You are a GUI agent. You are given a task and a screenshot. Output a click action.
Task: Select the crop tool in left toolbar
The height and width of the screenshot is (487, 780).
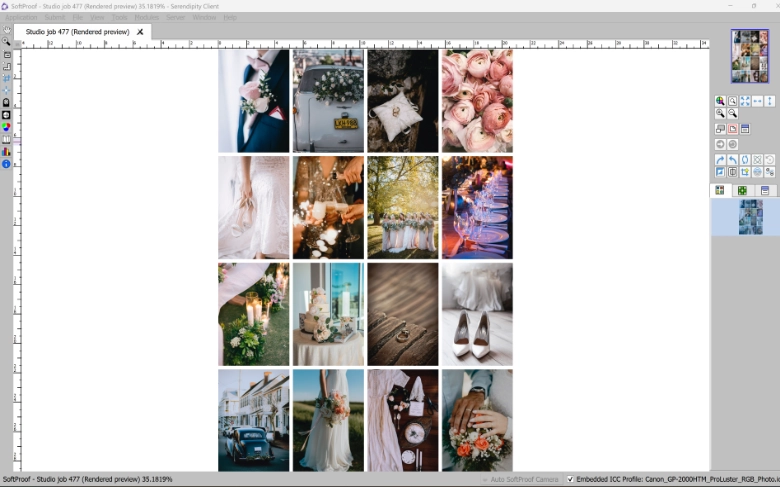tap(7, 66)
